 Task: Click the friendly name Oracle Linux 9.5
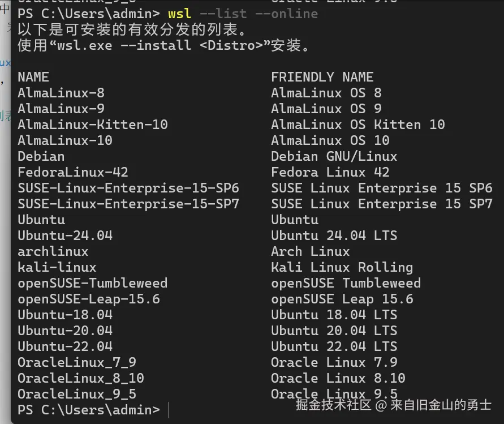(334, 393)
